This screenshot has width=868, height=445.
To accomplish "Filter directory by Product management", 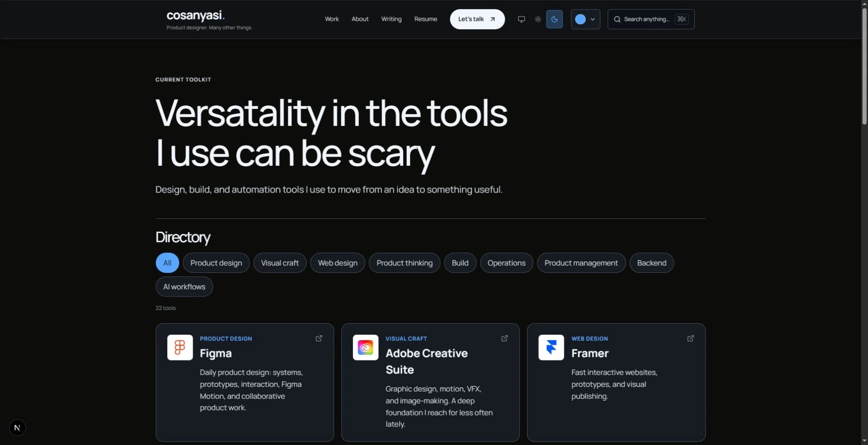I will pos(581,263).
